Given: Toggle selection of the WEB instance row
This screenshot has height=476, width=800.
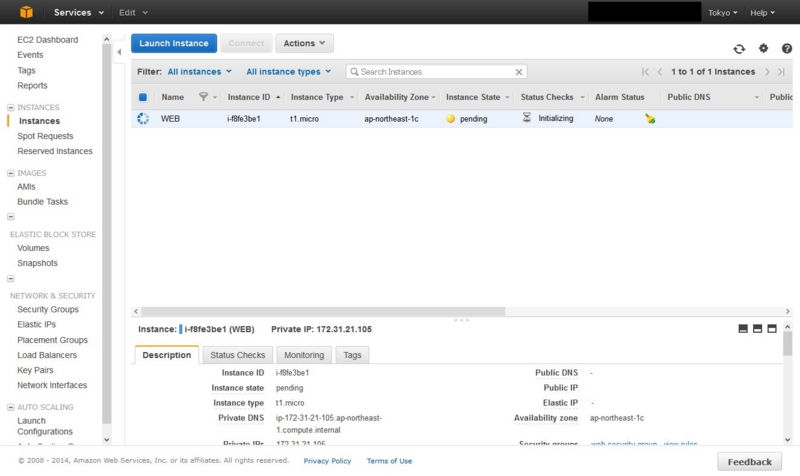Looking at the screenshot, I should [143, 118].
